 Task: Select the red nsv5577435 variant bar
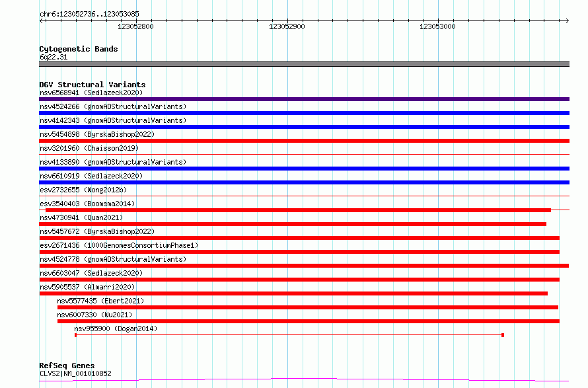[x=307, y=307]
